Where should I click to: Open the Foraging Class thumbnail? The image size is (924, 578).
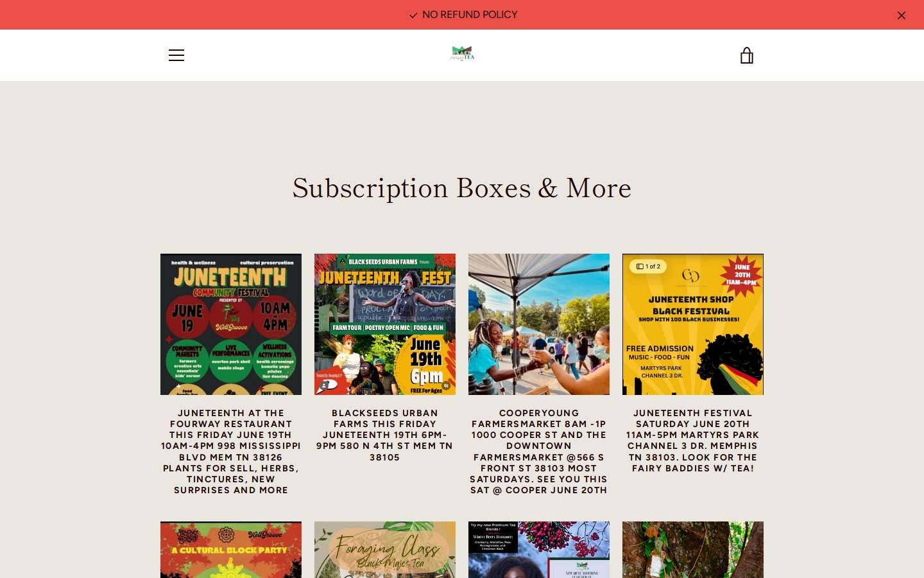click(x=385, y=550)
